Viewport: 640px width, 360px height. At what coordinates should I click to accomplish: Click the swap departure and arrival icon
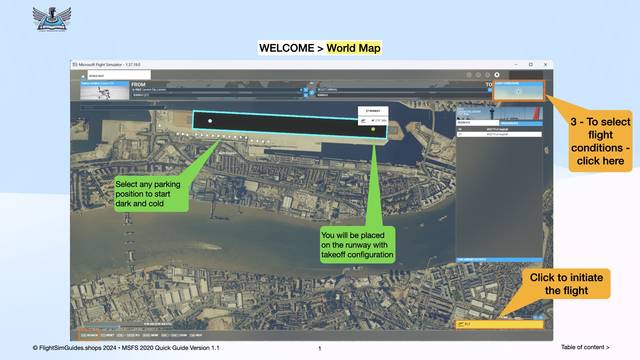[311, 93]
